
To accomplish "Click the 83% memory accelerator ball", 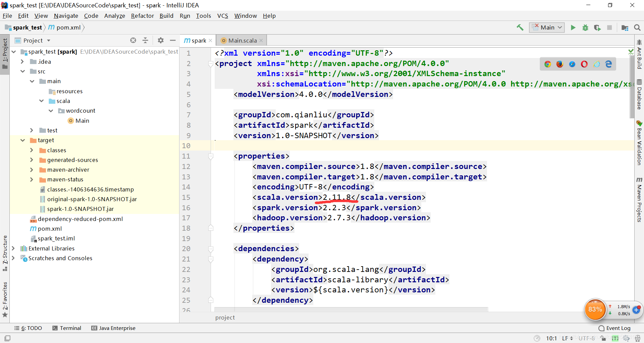I will point(595,309).
